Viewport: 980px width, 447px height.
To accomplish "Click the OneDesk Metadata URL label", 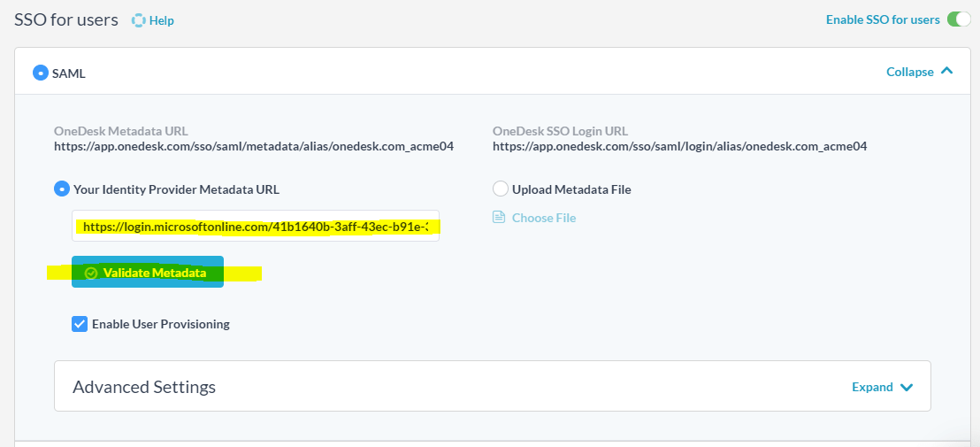I will [121, 131].
